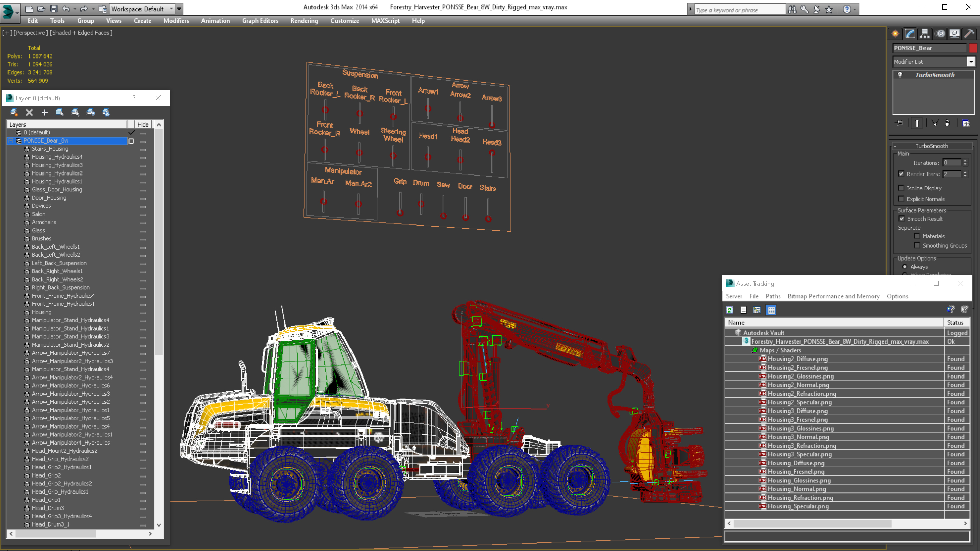The width and height of the screenshot is (980, 551).
Task: Toggle hide for Stairs_Housing layer row
Action: click(x=143, y=149)
